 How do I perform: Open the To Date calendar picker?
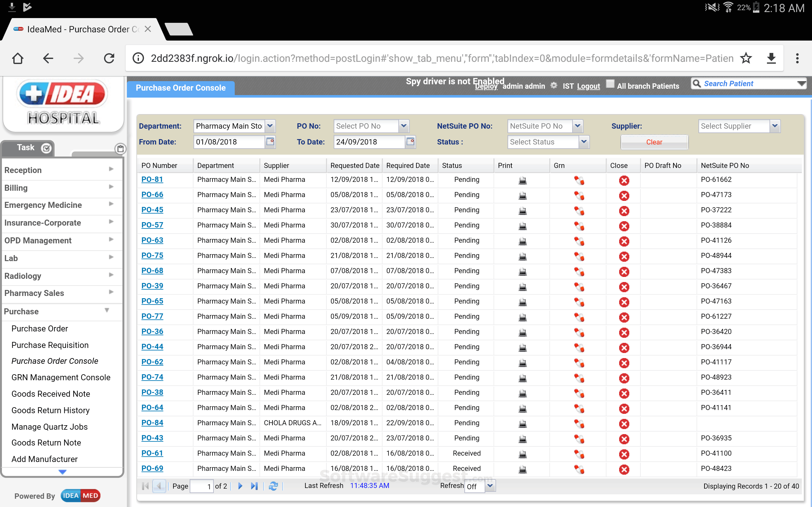(410, 142)
